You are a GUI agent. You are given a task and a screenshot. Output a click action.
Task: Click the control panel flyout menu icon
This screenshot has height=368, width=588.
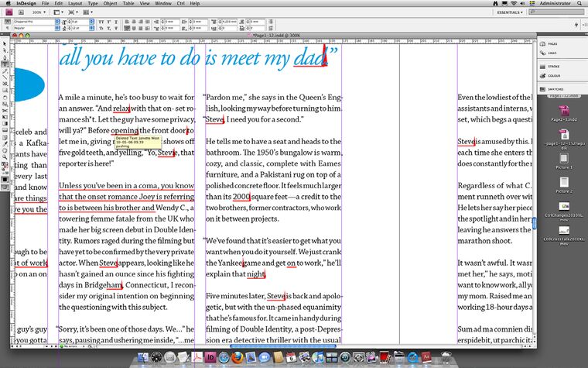tap(584, 25)
